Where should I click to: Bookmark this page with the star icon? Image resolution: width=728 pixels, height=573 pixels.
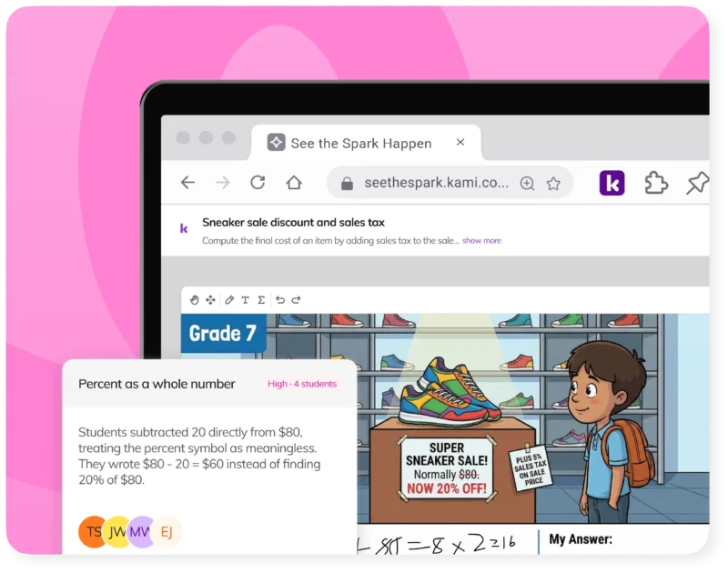[553, 183]
